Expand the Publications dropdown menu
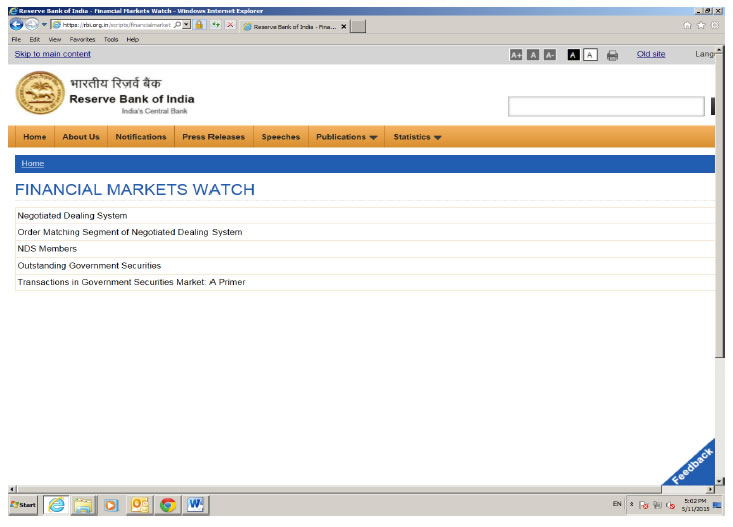The width and height of the screenshot is (733, 527). 346,137
